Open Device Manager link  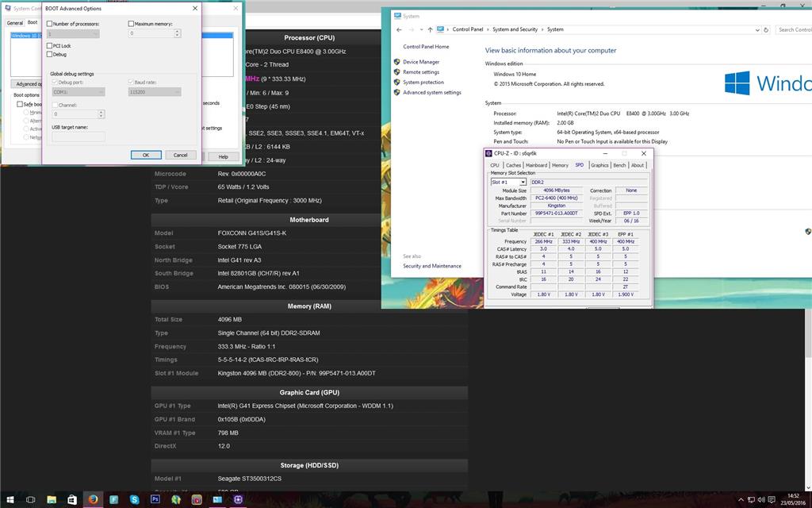(420, 61)
